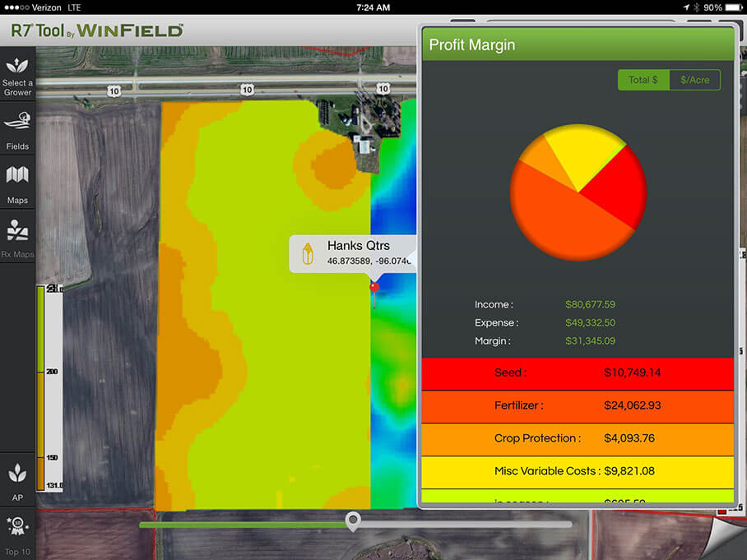
Task: Open the Top 10 ribbon icon
Action: pos(17,533)
